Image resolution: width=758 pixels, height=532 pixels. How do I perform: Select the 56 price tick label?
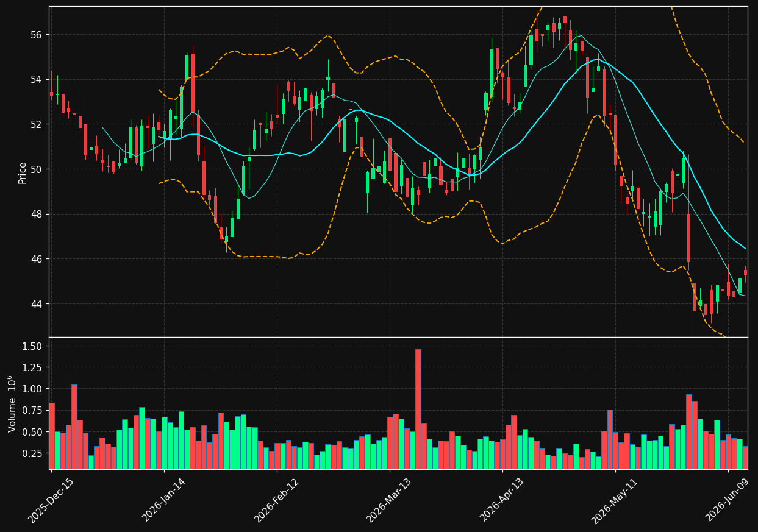[x=38, y=35]
